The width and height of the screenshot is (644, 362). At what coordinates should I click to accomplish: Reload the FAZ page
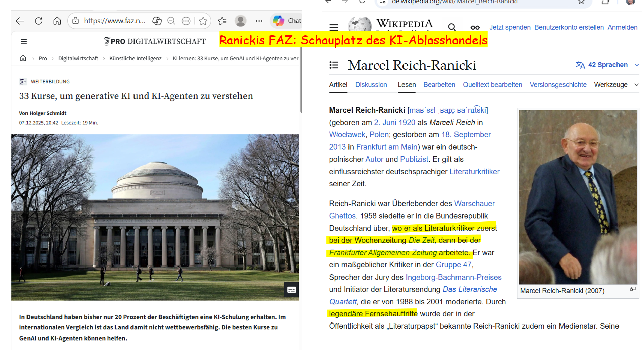(x=39, y=21)
